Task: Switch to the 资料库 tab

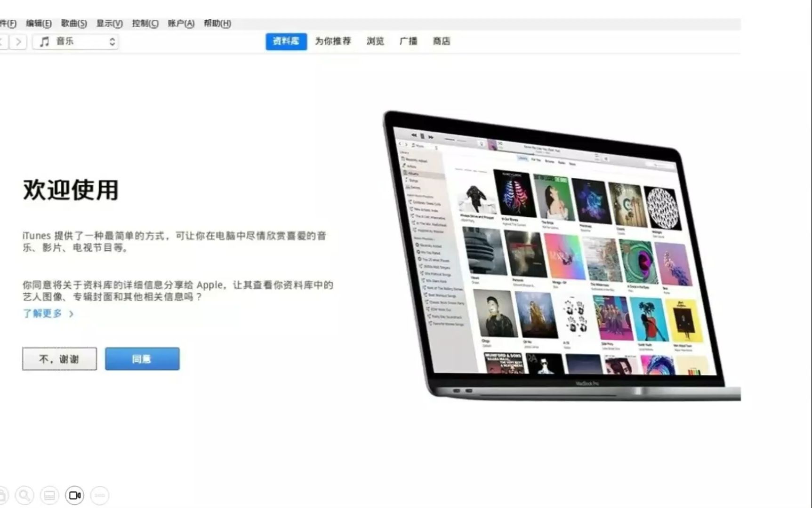Action: tap(286, 41)
